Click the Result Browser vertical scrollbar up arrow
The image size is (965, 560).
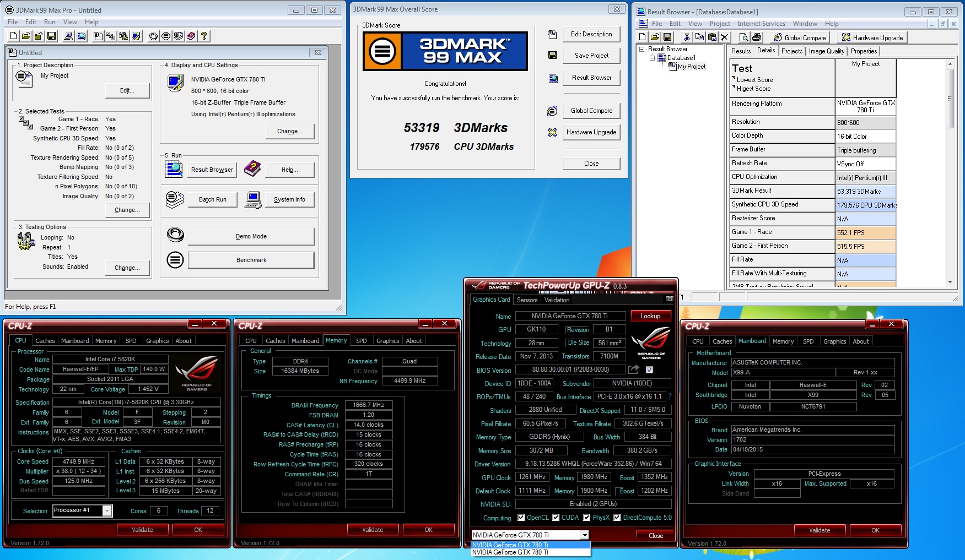pyautogui.click(x=950, y=64)
